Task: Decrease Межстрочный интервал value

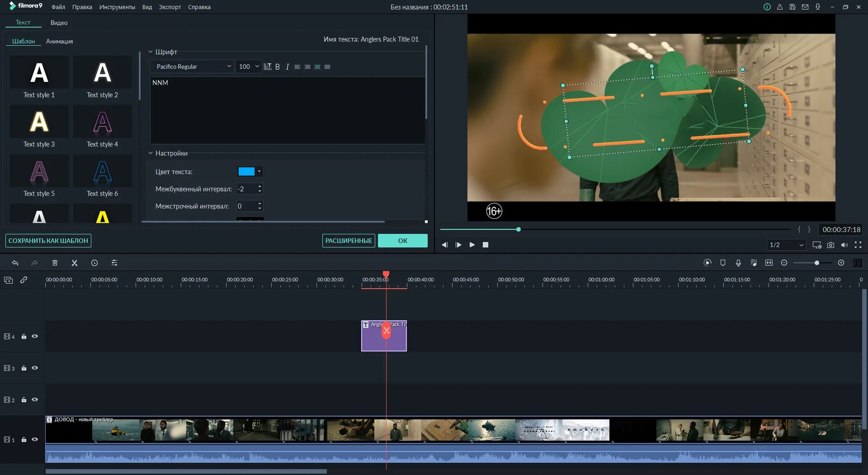Action: pos(259,209)
